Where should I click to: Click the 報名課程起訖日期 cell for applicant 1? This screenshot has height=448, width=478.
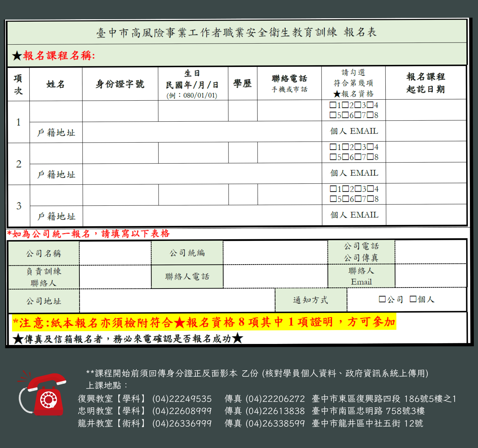point(426,110)
